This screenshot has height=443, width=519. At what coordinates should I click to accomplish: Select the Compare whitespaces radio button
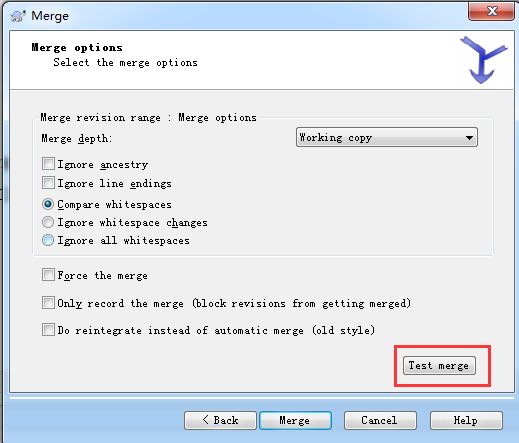[x=48, y=204]
